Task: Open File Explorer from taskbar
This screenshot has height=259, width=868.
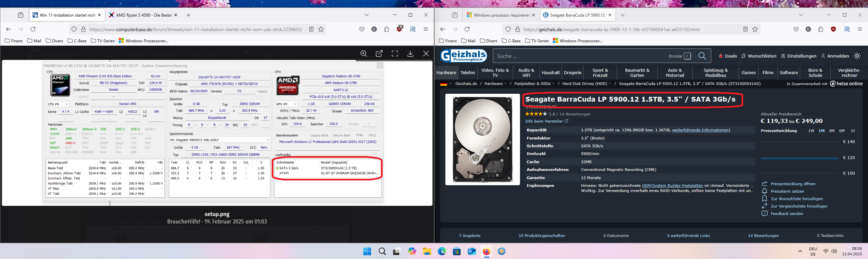Action: tap(427, 251)
